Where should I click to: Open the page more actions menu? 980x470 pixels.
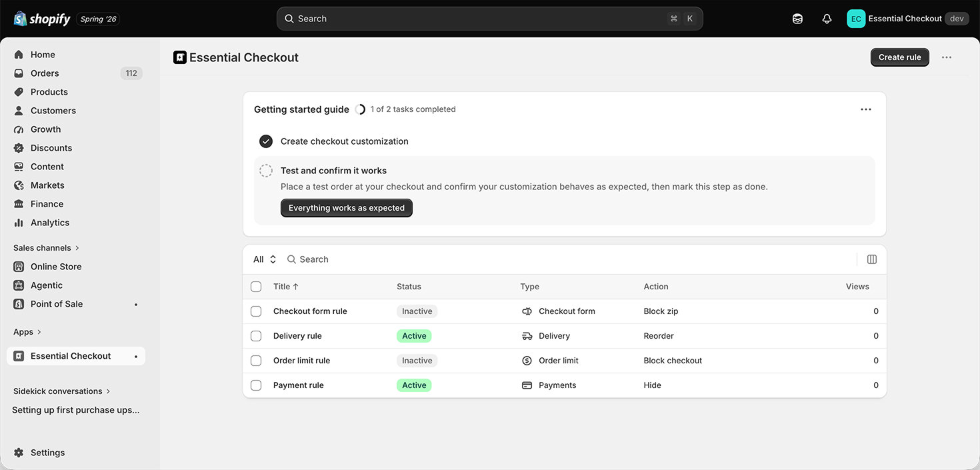[x=947, y=57]
